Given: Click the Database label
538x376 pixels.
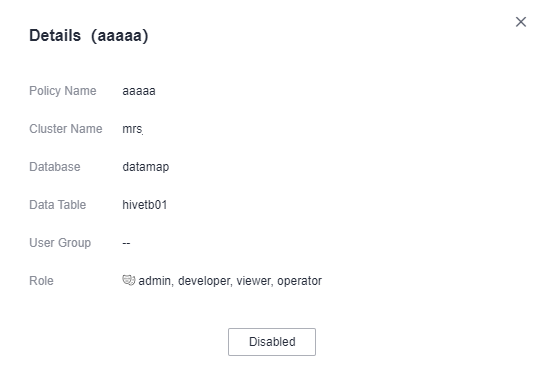Looking at the screenshot, I should click(55, 167).
